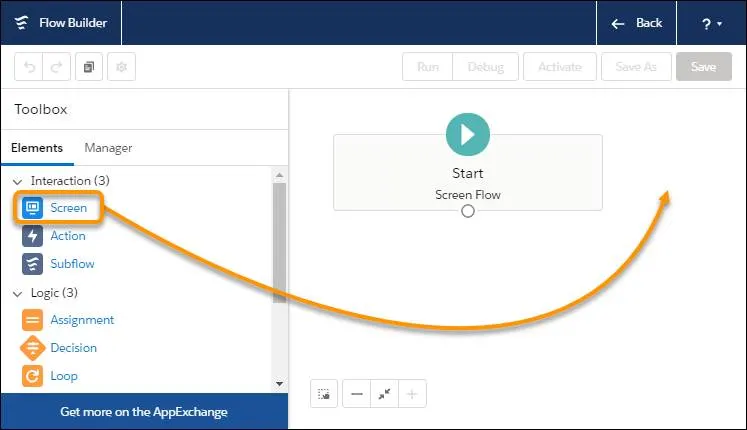The width and height of the screenshot is (747, 430).
Task: Click the copy elements icon
Action: [x=89, y=67]
